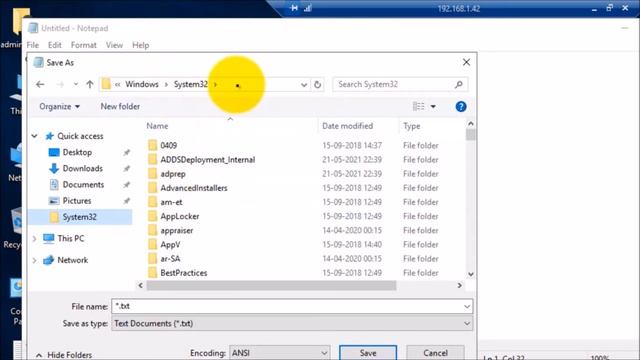
Task: Select the AppLocker folder
Action: click(x=180, y=217)
